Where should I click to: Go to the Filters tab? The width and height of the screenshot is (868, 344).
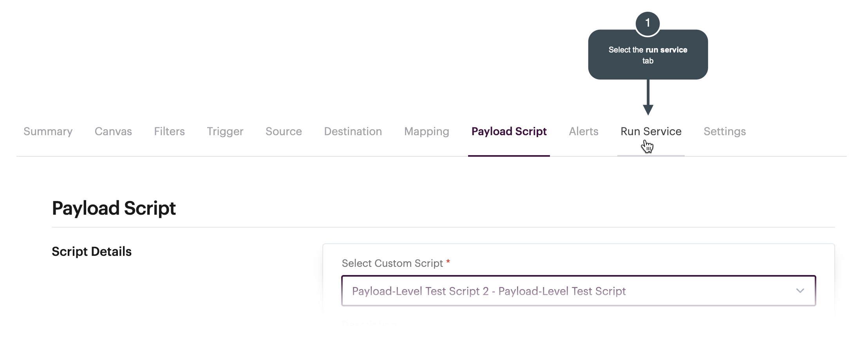pos(169,132)
